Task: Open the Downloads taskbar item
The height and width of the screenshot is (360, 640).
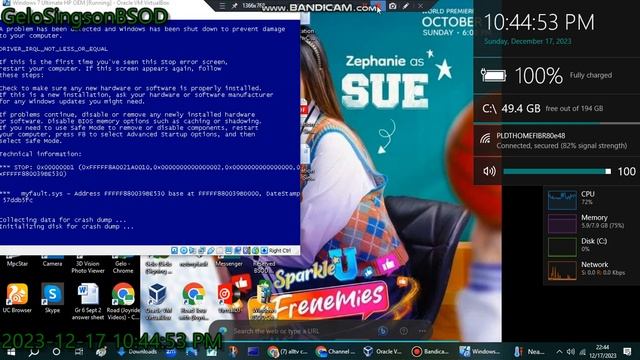Action: (x=137, y=351)
